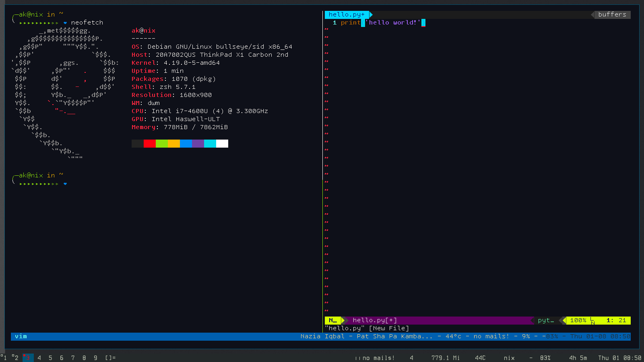Viewport: 644px width, 362px height.
Task: Click the 83% battery status in bottom bar
Action: [x=545, y=358]
